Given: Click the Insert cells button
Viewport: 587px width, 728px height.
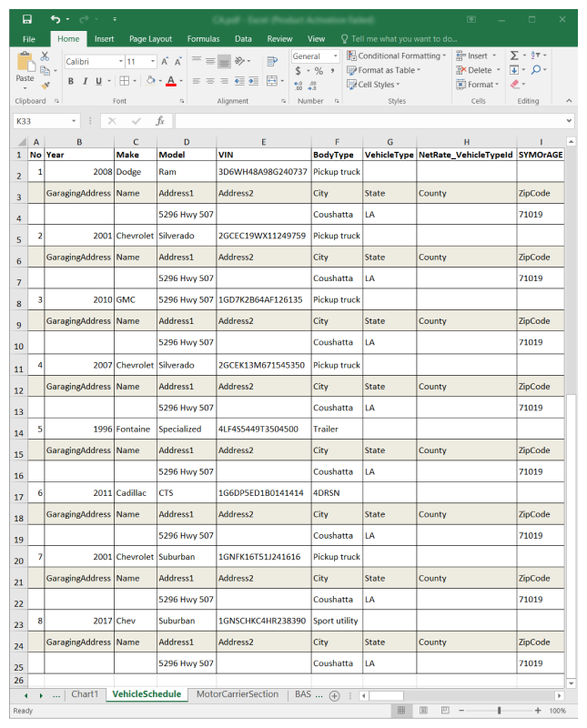Looking at the screenshot, I should 476,56.
